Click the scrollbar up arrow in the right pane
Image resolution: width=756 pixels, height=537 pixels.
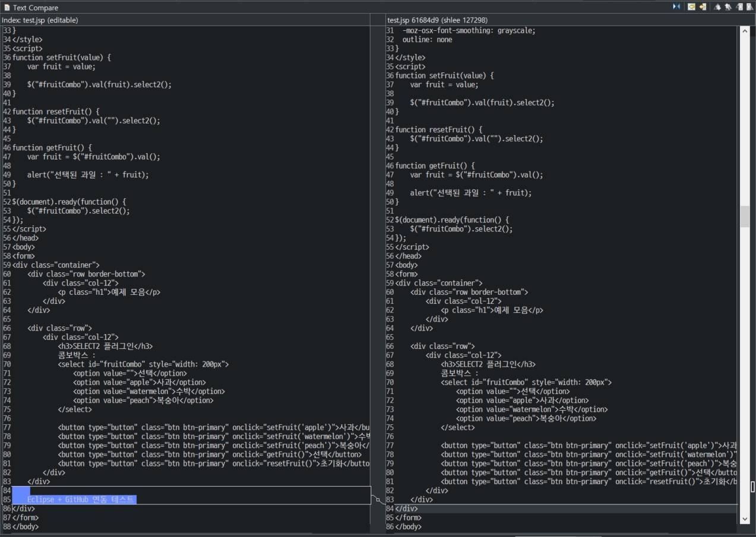[745, 31]
